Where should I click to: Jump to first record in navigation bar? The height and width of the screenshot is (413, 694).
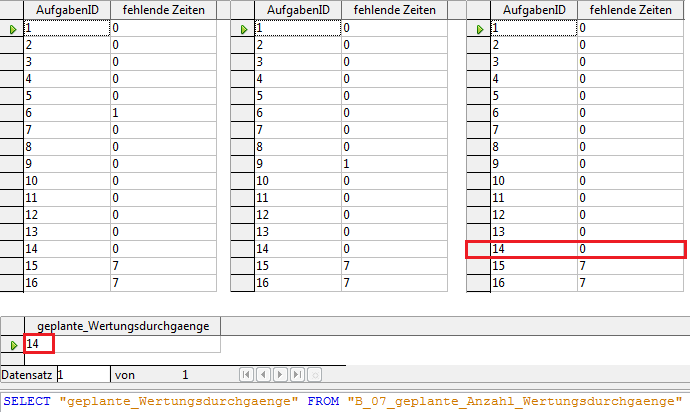click(x=246, y=374)
